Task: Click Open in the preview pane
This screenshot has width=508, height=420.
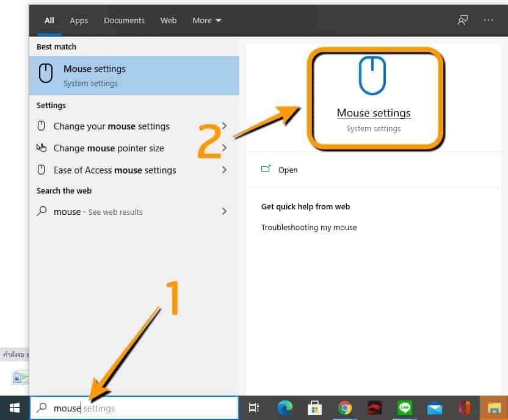Action: [288, 170]
